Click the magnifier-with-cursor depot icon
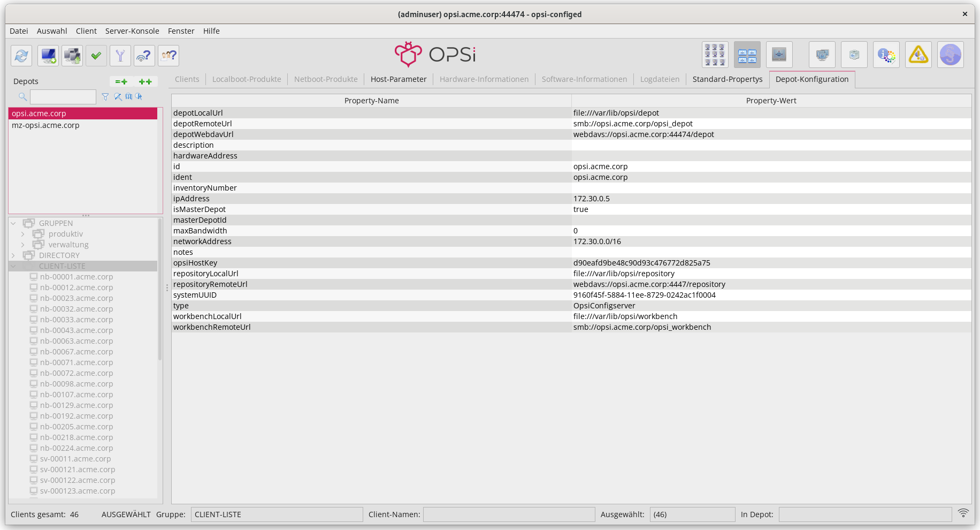Viewport: 980px width, 530px height. point(139,97)
